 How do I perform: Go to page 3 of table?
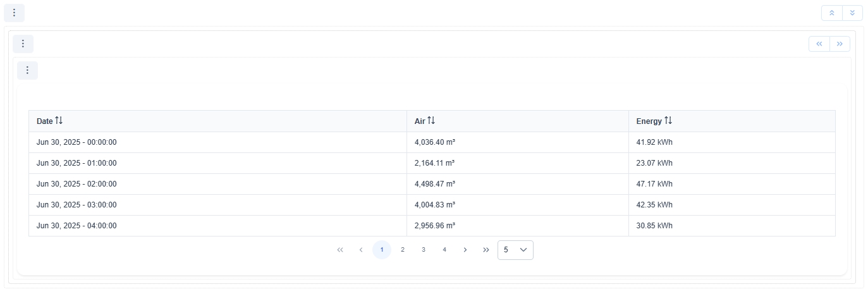424,250
